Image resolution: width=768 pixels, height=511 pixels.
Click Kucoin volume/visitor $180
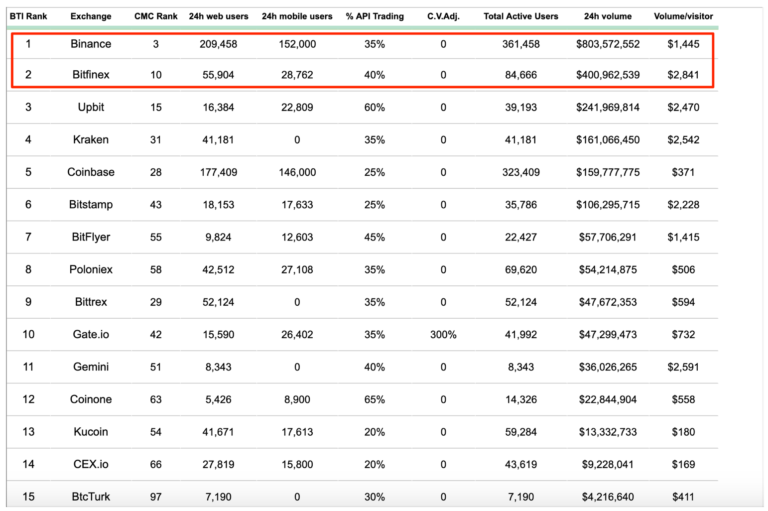[683, 432]
